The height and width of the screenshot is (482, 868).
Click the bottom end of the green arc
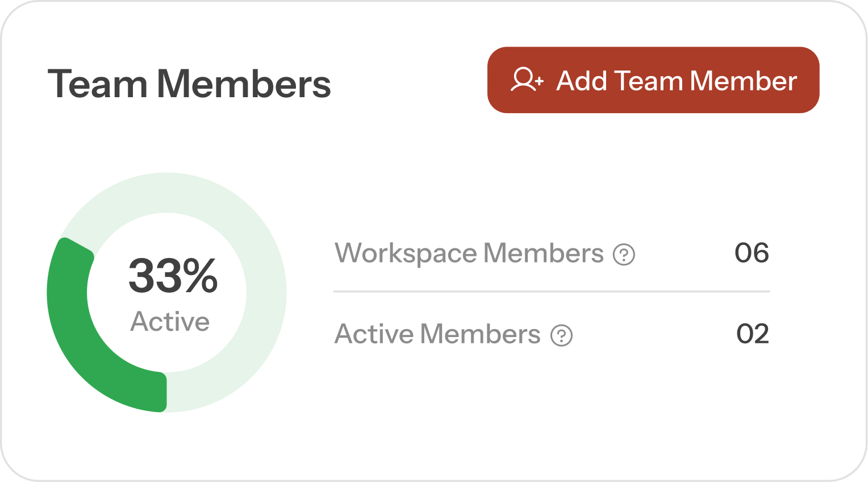pos(160,392)
